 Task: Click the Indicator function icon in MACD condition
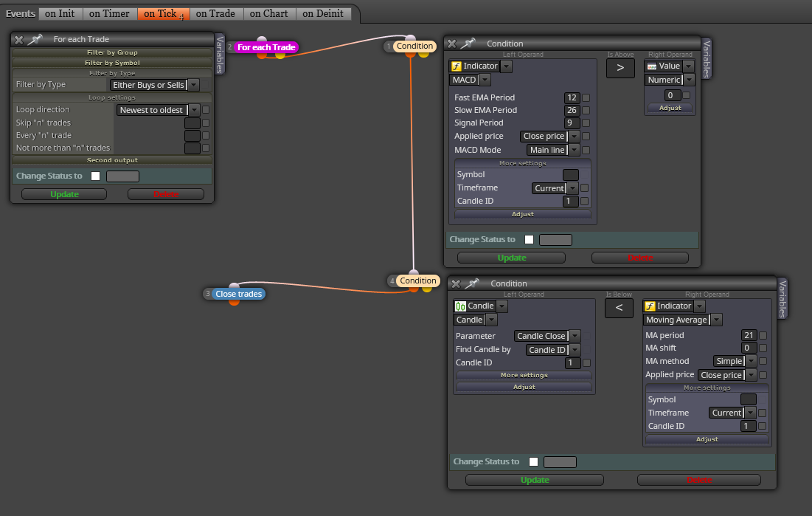457,66
